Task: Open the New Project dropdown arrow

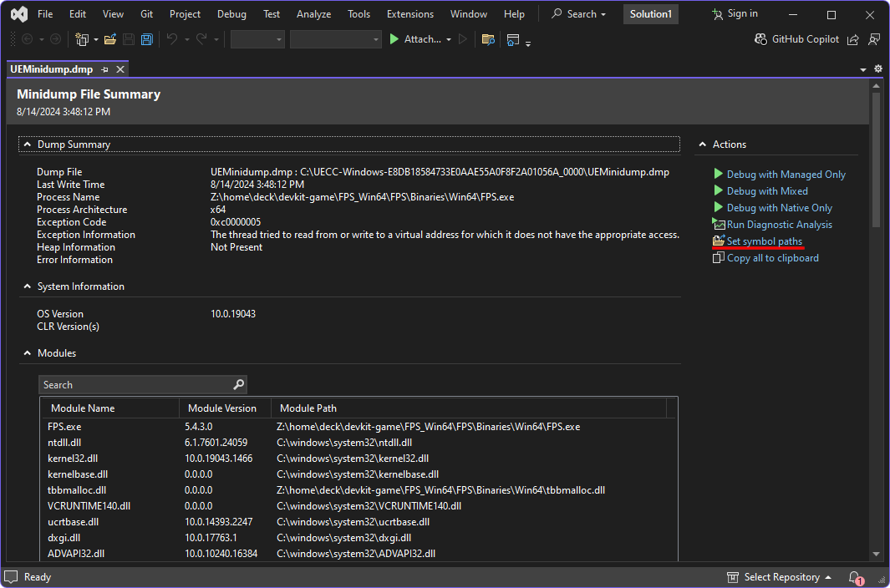Action: tap(96, 40)
